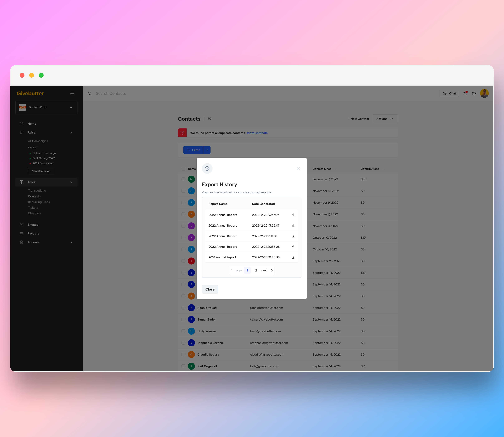Expand the Account section chevron
Viewport: 504px width, 437px height.
tap(71, 242)
